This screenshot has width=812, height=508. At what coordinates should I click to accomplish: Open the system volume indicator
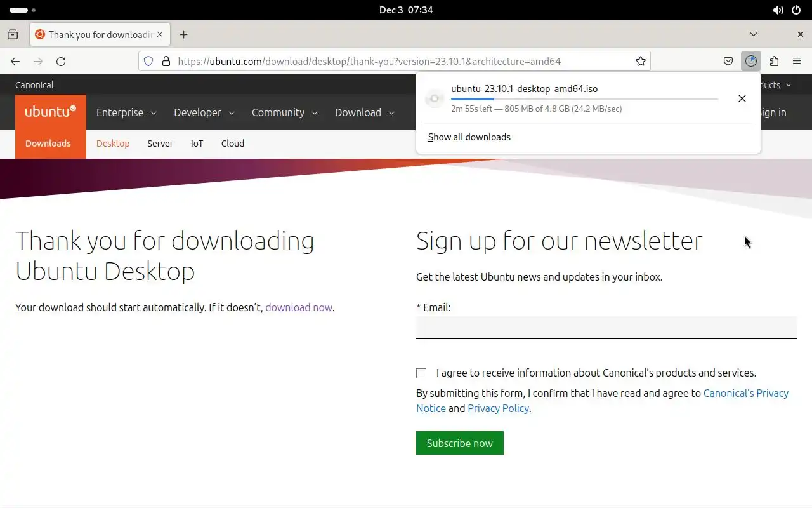tap(778, 10)
